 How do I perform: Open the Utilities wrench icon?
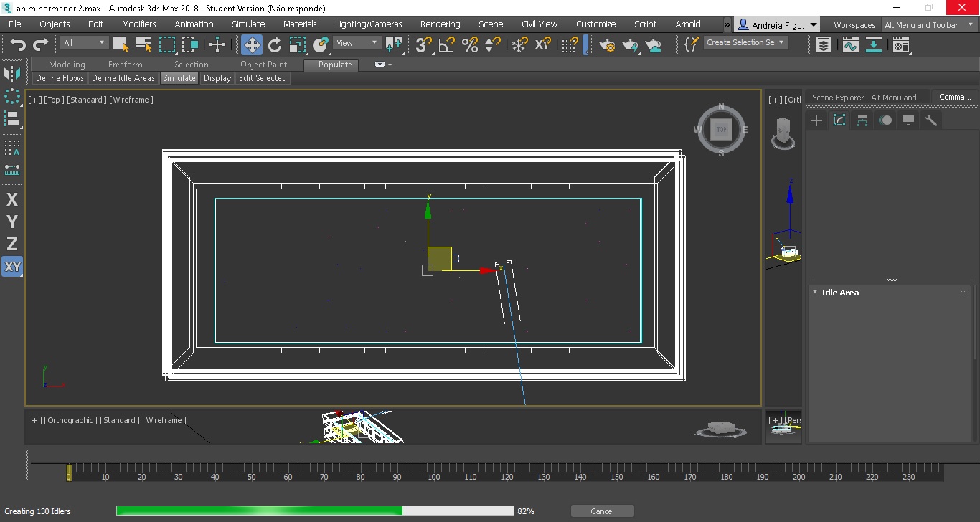point(931,120)
